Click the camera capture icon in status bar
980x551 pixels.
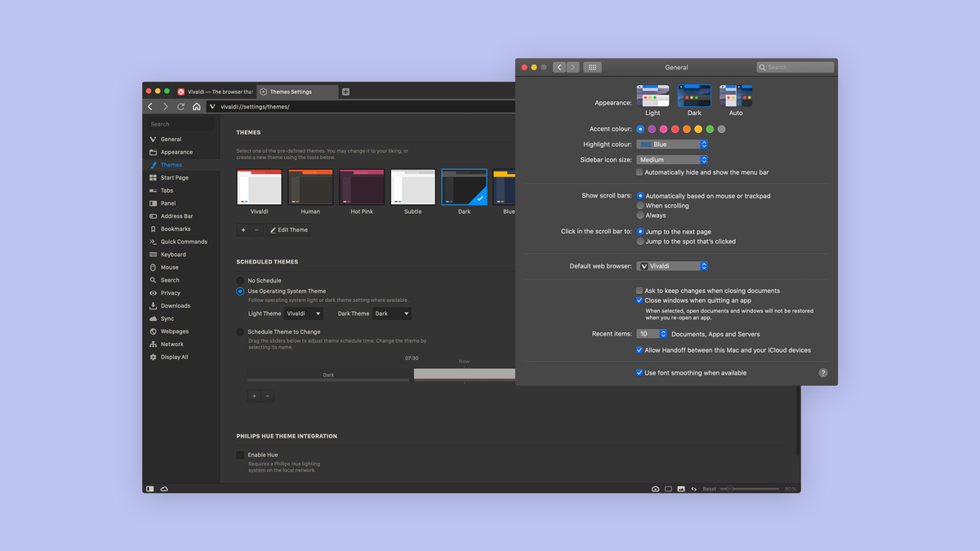coord(655,489)
